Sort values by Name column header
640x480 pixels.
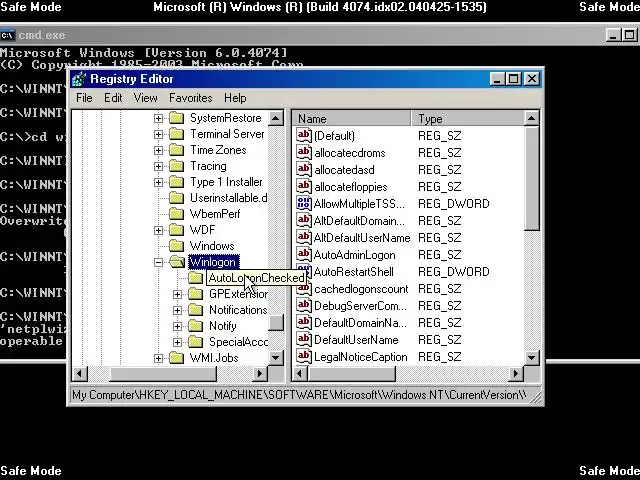pos(352,118)
